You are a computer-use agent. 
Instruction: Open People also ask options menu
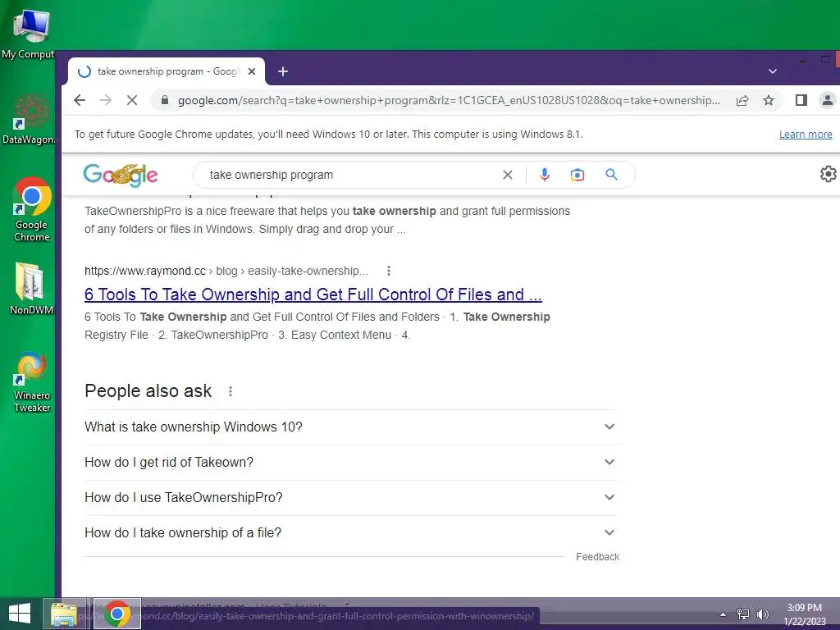231,391
